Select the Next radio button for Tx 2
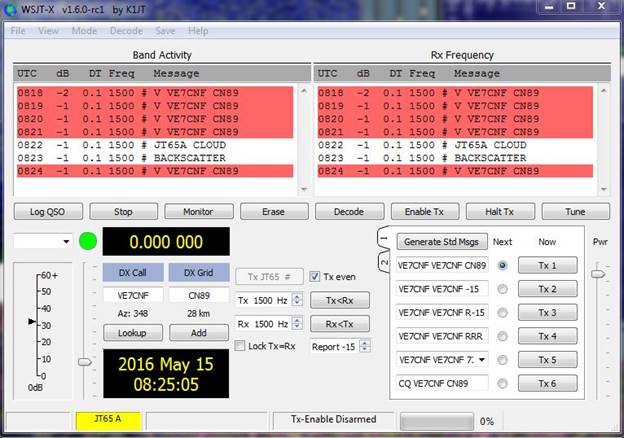 tap(502, 289)
